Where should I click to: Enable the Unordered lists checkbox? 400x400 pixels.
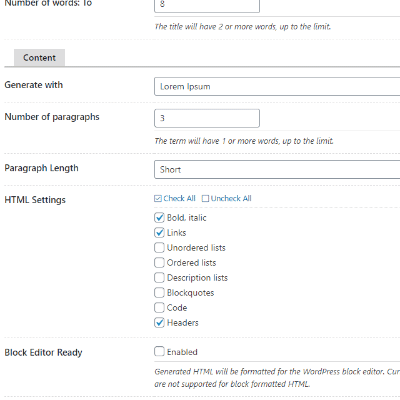[x=159, y=248]
